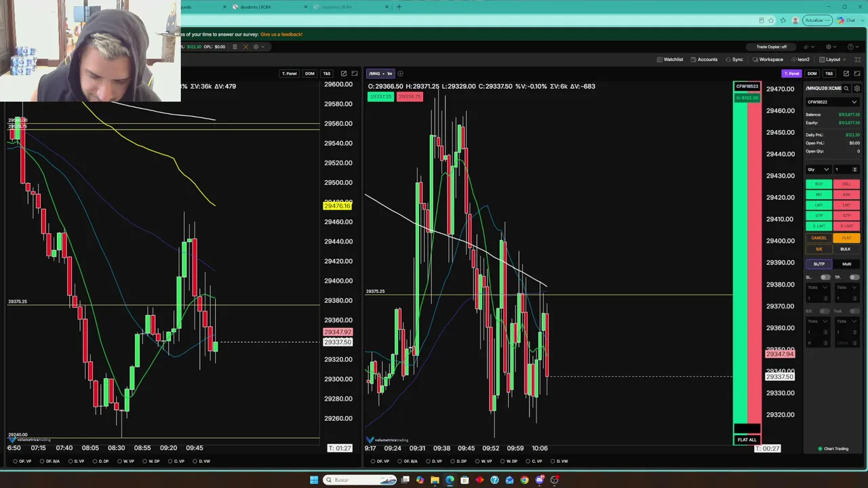
Task: Click the Windows Start button
Action: click(x=314, y=480)
